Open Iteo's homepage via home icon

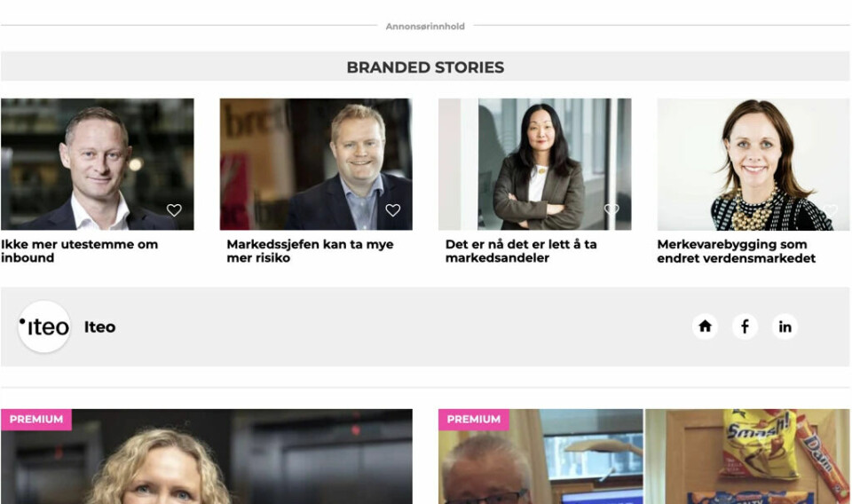click(x=705, y=327)
